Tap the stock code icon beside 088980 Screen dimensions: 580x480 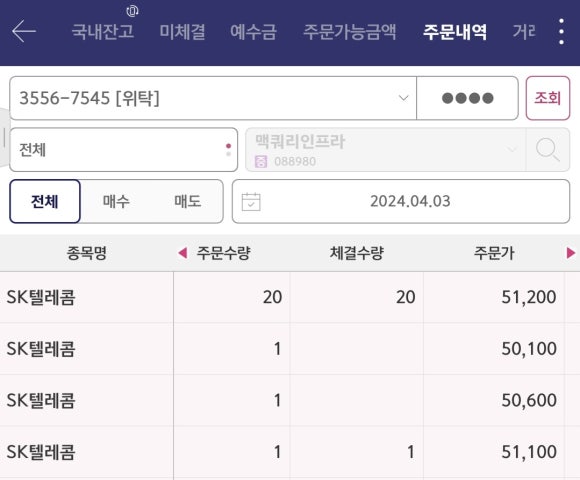click(261, 161)
